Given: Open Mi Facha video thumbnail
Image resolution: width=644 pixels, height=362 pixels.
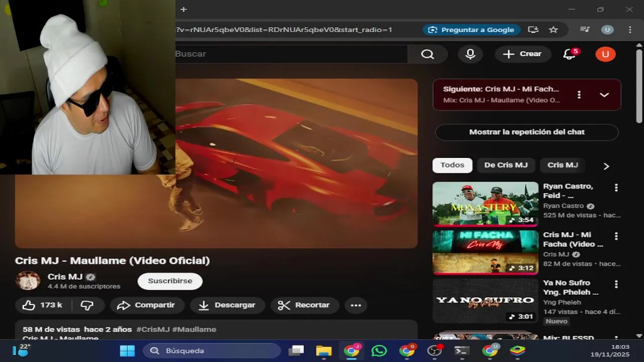Looking at the screenshot, I should 486,252.
